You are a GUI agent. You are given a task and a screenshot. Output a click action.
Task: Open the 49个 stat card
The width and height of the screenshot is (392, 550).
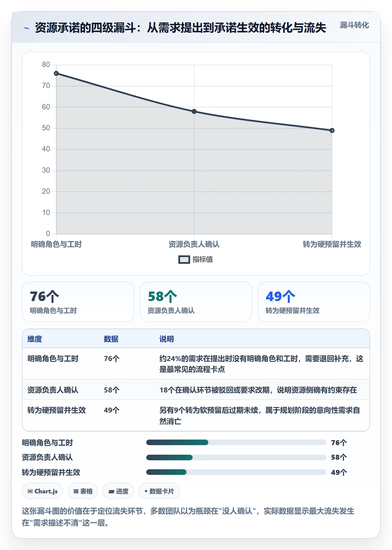(x=314, y=302)
